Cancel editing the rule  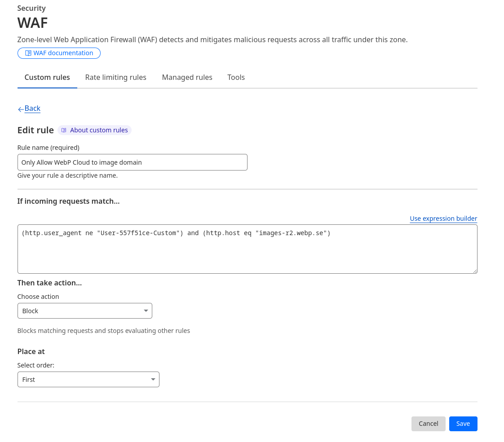429,424
